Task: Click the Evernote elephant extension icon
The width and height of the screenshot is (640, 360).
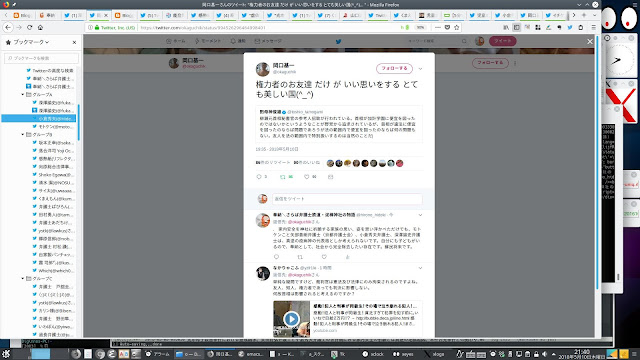Action: tap(559, 27)
